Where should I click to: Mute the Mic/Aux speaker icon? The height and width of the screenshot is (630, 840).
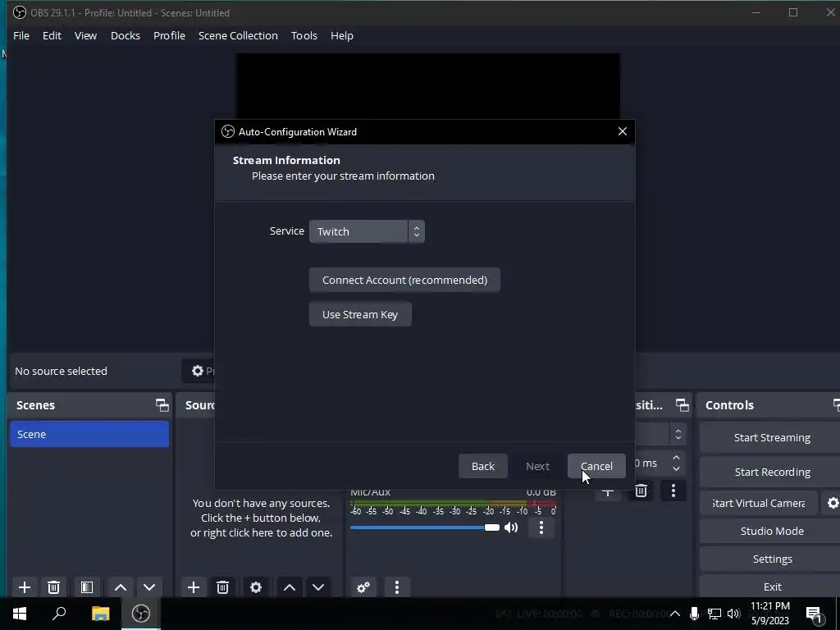click(511, 527)
